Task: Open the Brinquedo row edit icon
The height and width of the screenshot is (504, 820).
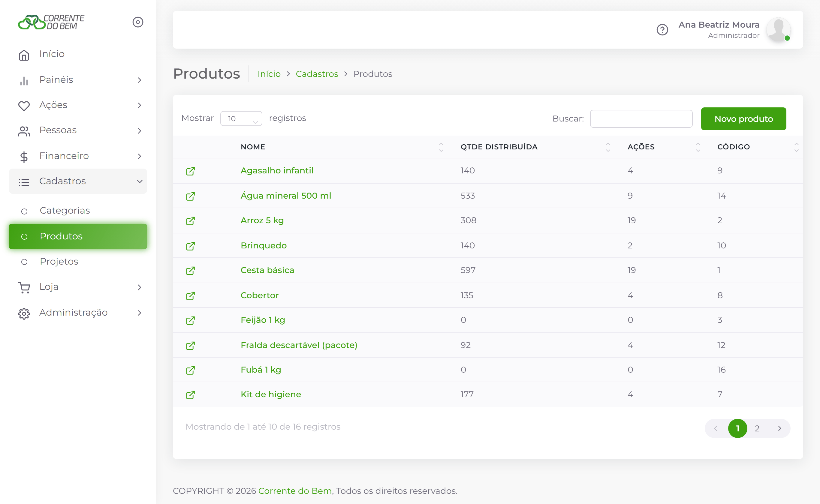Action: (x=190, y=246)
